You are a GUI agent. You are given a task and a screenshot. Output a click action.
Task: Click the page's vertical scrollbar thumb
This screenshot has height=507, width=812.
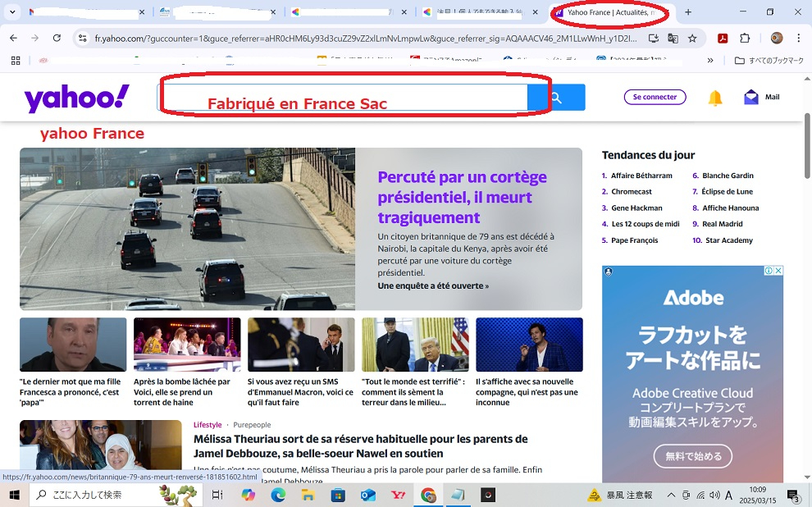(x=807, y=146)
